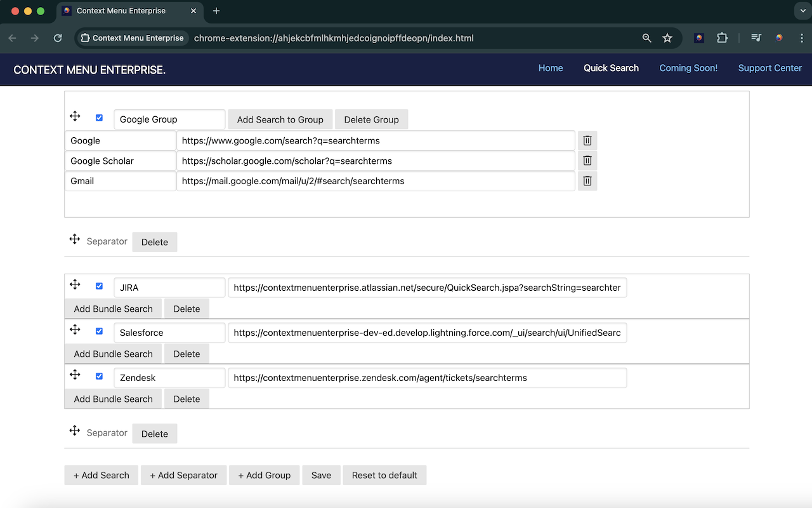The height and width of the screenshot is (508, 812).
Task: Open the Chrome extensions puzzle icon
Action: pos(722,38)
